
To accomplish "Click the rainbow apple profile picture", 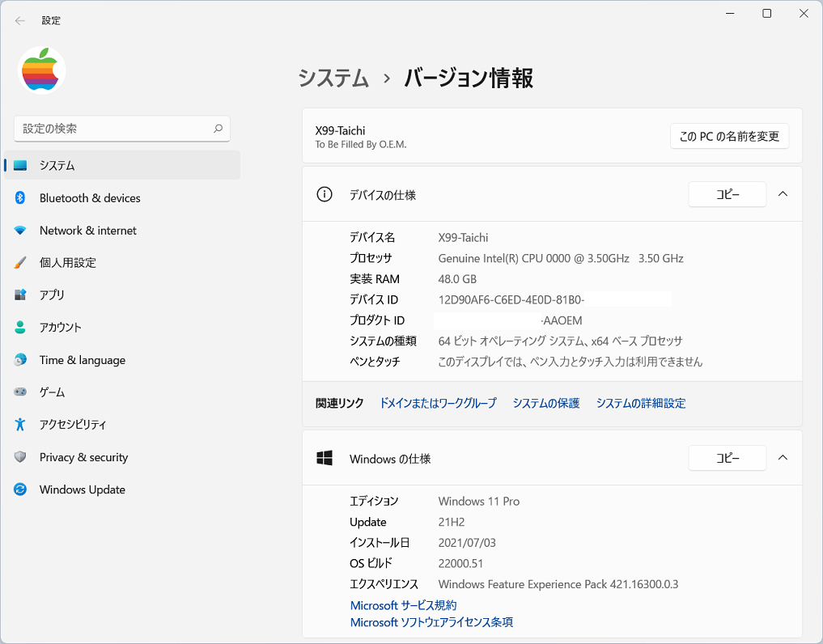I will 41,70.
